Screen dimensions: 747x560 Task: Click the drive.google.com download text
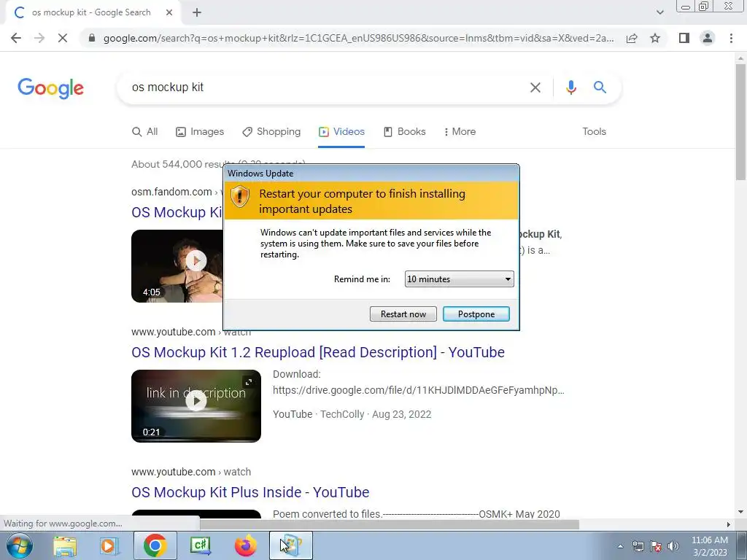418,391
